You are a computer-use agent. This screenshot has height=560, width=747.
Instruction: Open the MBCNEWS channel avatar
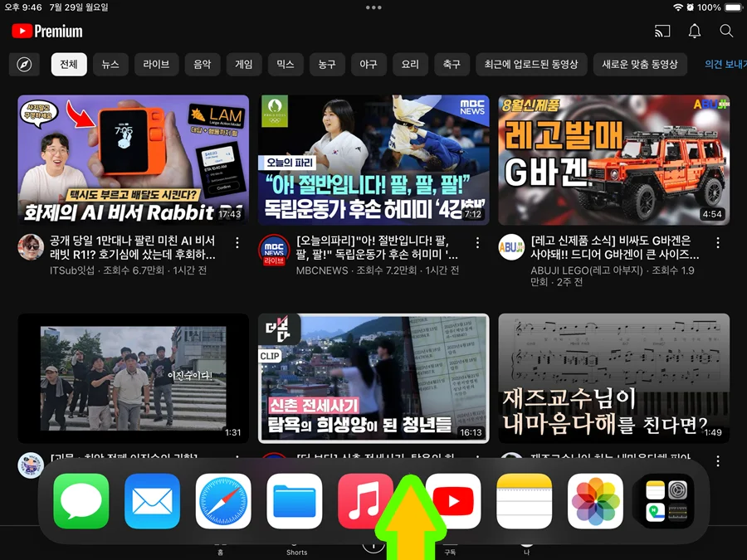273,249
